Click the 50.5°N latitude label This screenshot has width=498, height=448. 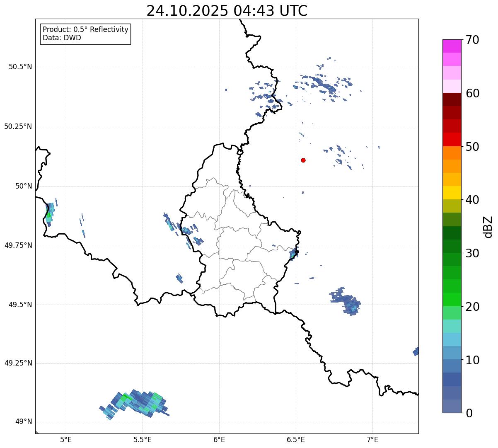(20, 67)
